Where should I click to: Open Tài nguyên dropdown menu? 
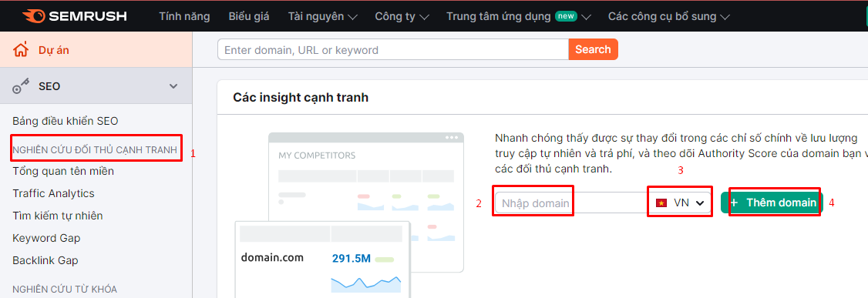tap(323, 16)
